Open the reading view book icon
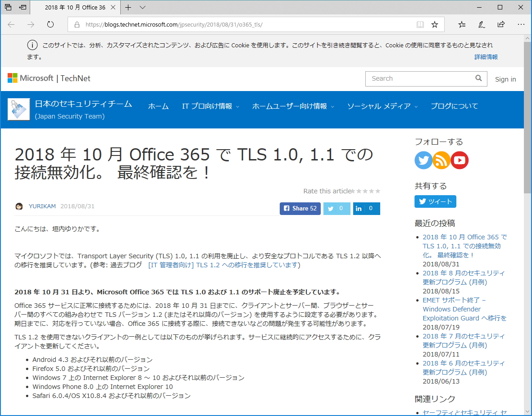The height and width of the screenshot is (416, 532). pyautogui.click(x=420, y=24)
